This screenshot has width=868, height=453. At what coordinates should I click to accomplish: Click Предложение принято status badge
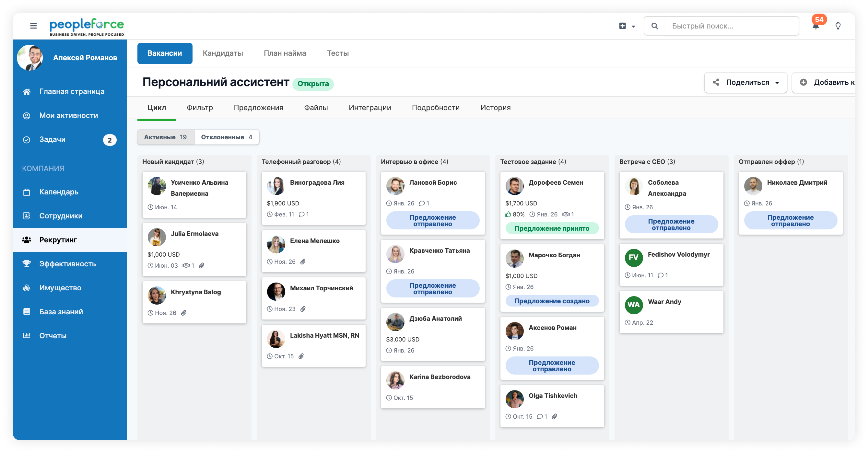552,228
